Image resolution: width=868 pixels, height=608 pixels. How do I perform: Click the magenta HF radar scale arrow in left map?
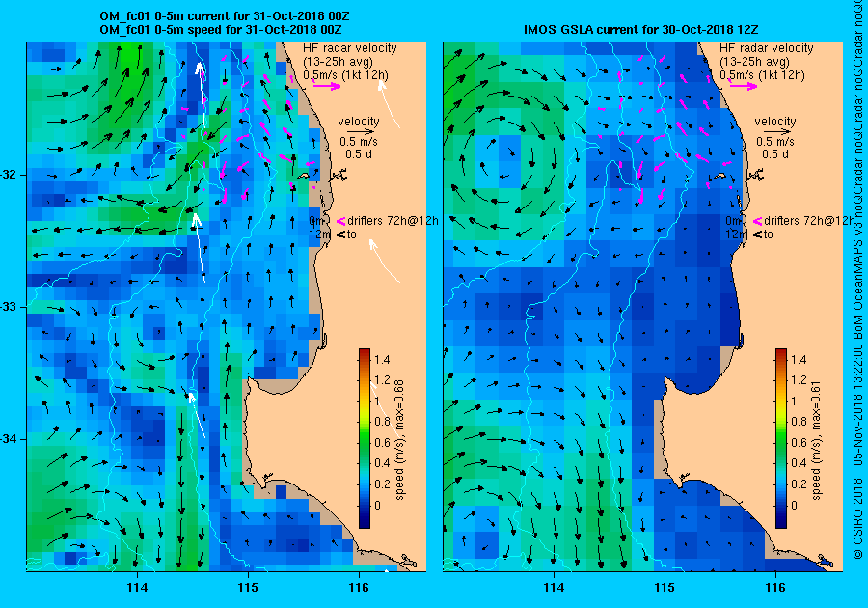pyautogui.click(x=327, y=86)
